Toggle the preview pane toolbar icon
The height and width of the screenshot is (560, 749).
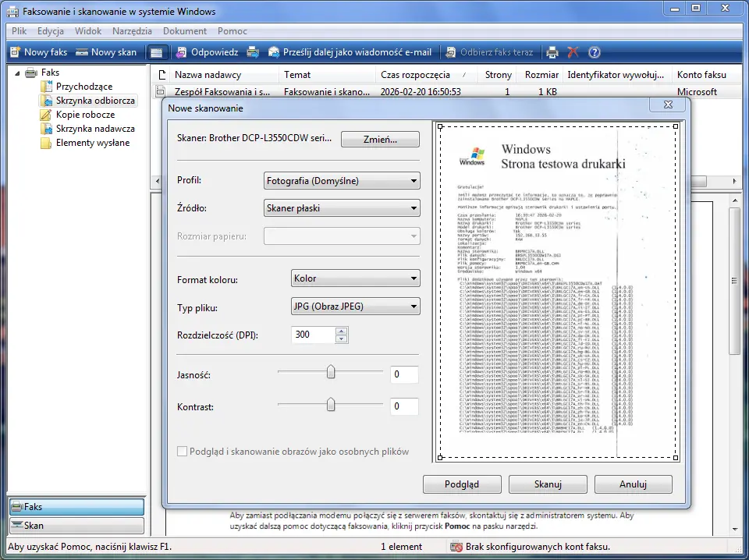(156, 52)
